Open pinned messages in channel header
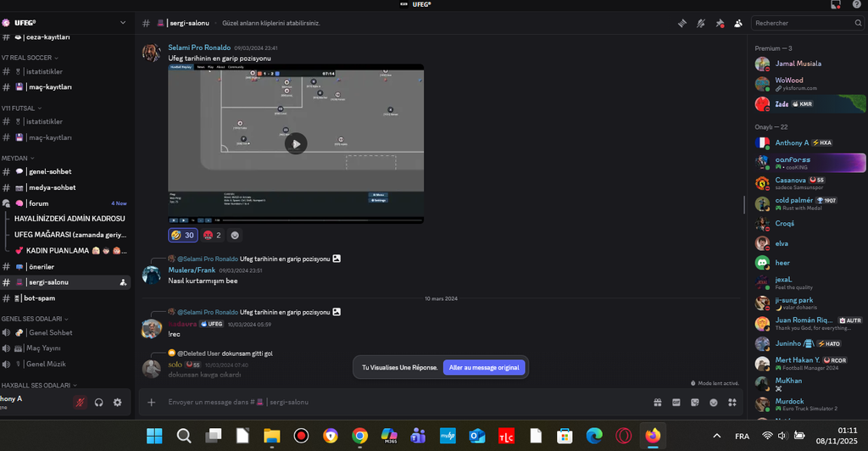Screen dimensions: 868x451 720,23
